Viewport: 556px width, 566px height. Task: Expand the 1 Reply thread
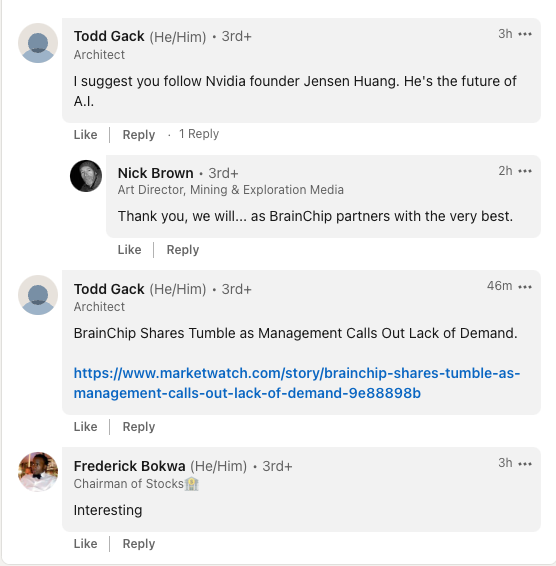pos(199,134)
